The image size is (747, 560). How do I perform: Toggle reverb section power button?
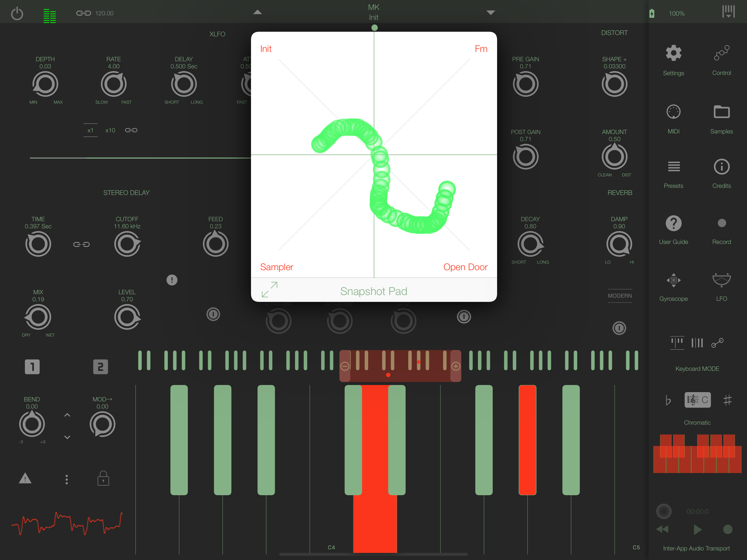(x=619, y=328)
